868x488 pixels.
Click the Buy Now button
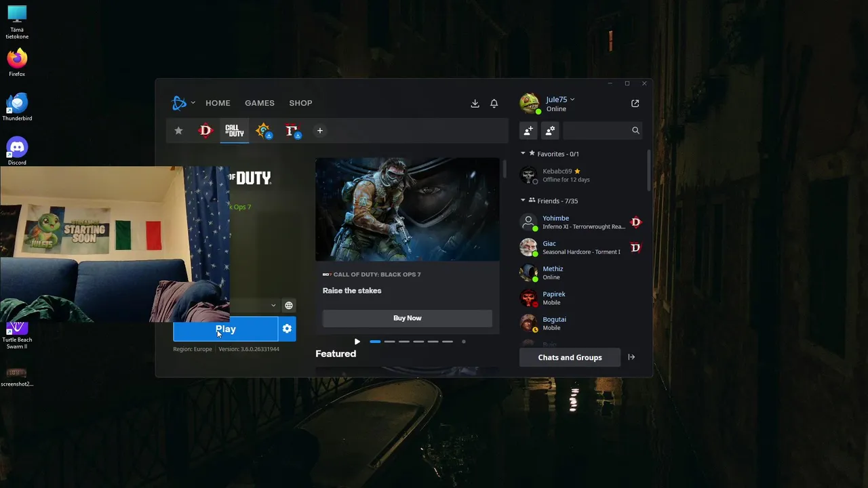(x=408, y=318)
